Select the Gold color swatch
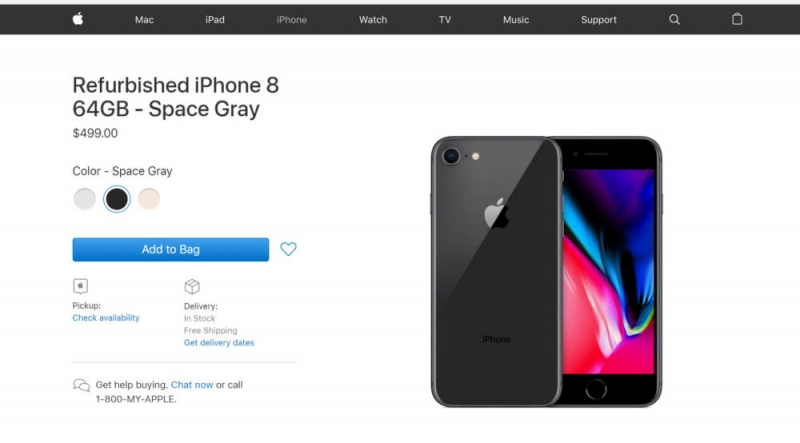The image size is (800, 443). point(149,199)
